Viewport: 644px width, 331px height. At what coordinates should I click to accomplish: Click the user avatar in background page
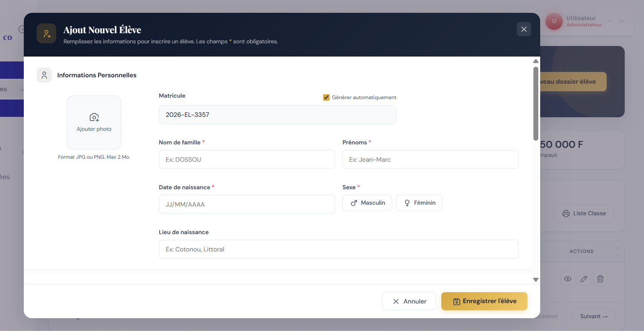point(554,21)
